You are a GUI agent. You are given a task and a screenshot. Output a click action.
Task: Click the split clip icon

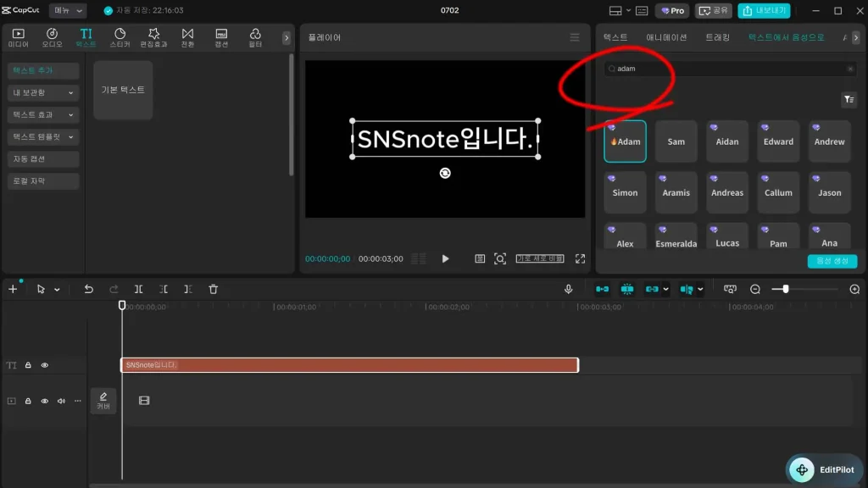[138, 290]
